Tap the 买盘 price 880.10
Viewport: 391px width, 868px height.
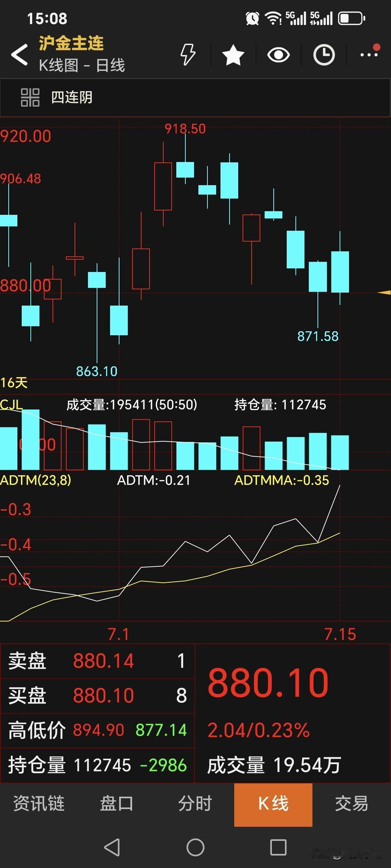click(104, 695)
